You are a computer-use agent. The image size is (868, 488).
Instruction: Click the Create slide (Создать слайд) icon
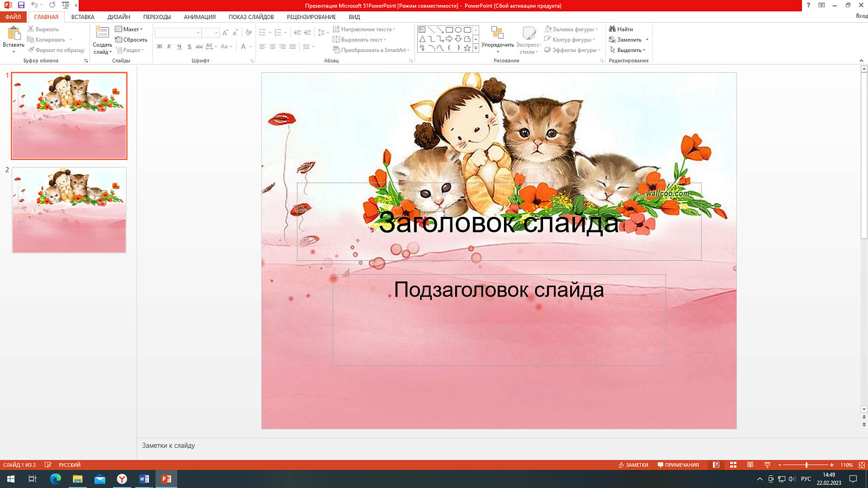click(102, 33)
